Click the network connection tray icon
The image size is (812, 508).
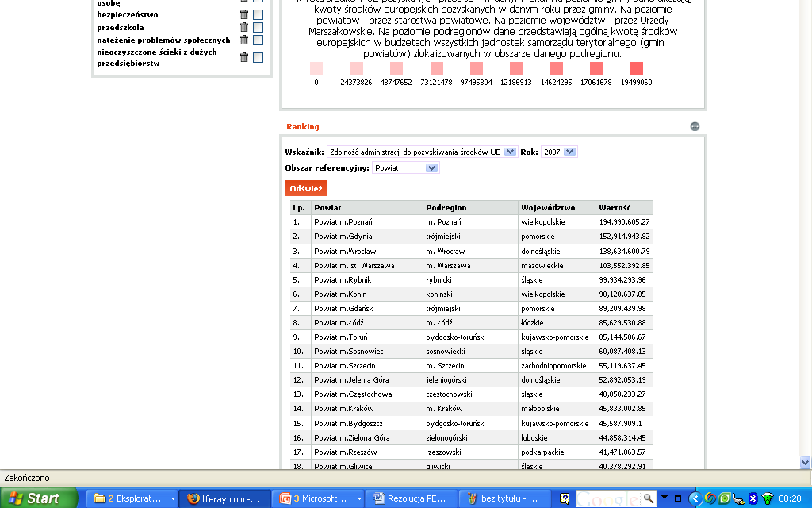740,498
